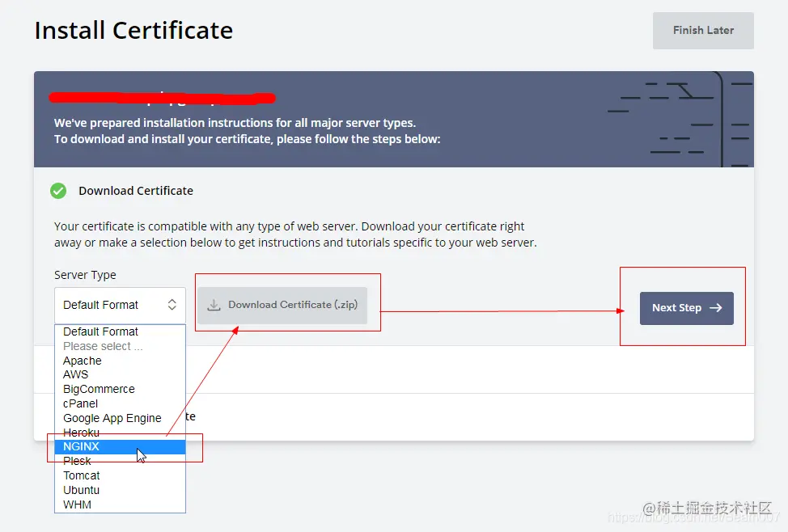The height and width of the screenshot is (532, 788).
Task: Select Default Format in the list
Action: click(x=120, y=331)
